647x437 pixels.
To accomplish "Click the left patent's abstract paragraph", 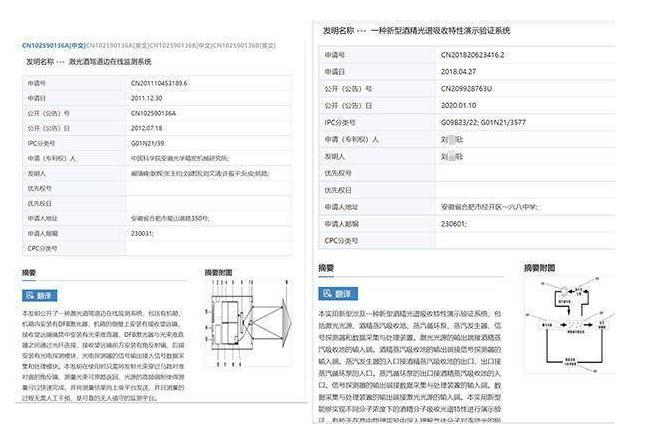I will tap(103, 355).
